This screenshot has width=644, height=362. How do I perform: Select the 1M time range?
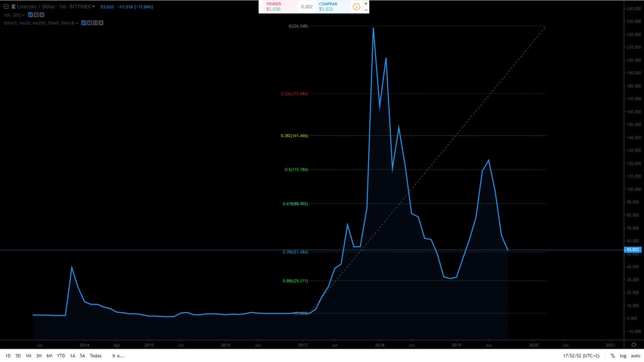(x=28, y=356)
